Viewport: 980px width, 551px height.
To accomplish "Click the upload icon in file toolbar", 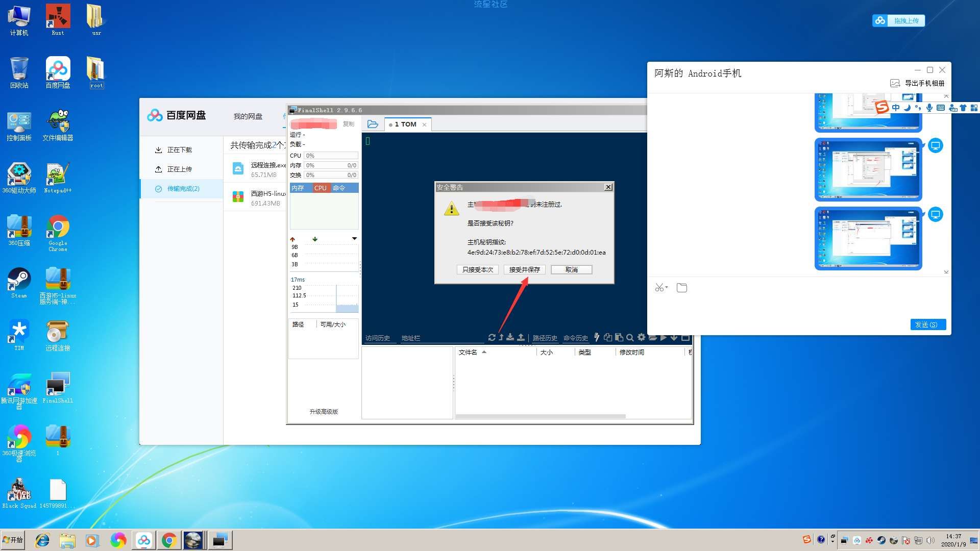I will click(x=521, y=337).
